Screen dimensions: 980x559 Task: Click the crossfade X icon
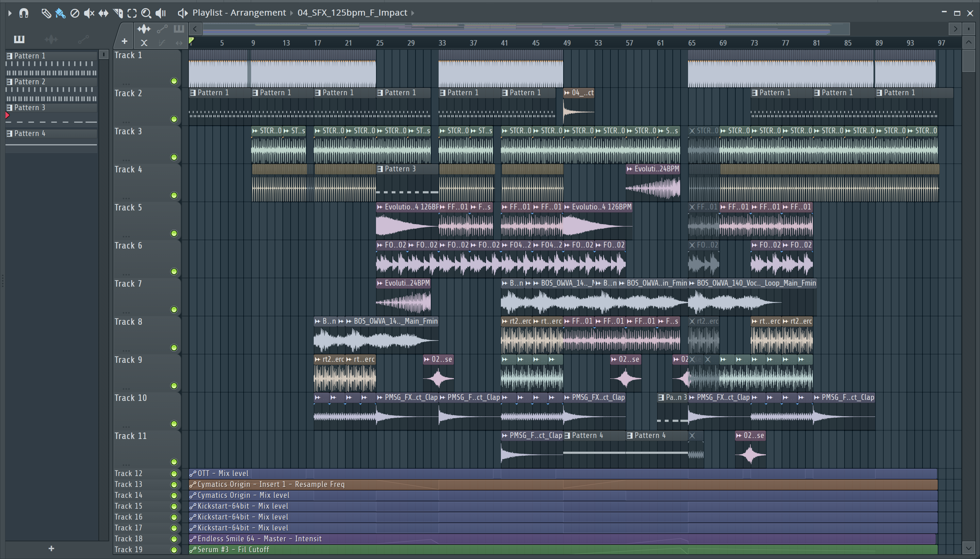pyautogui.click(x=144, y=43)
